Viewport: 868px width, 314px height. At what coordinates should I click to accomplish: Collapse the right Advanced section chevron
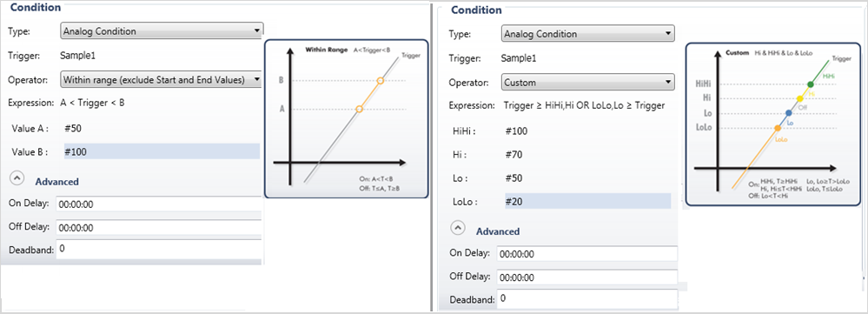[459, 228]
